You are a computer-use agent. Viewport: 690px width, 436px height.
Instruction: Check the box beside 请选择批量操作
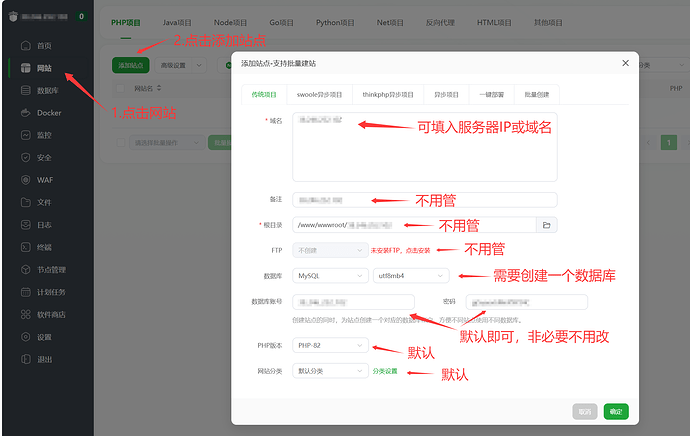(122, 142)
